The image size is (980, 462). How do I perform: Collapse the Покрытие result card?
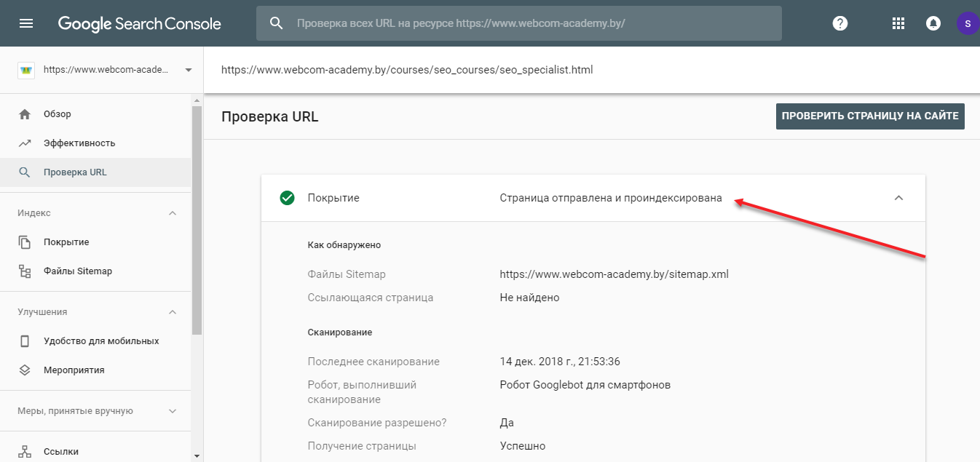tap(898, 198)
